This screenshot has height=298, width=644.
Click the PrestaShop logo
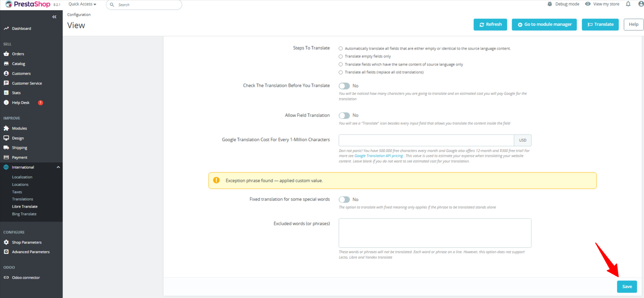pyautogui.click(x=28, y=4)
